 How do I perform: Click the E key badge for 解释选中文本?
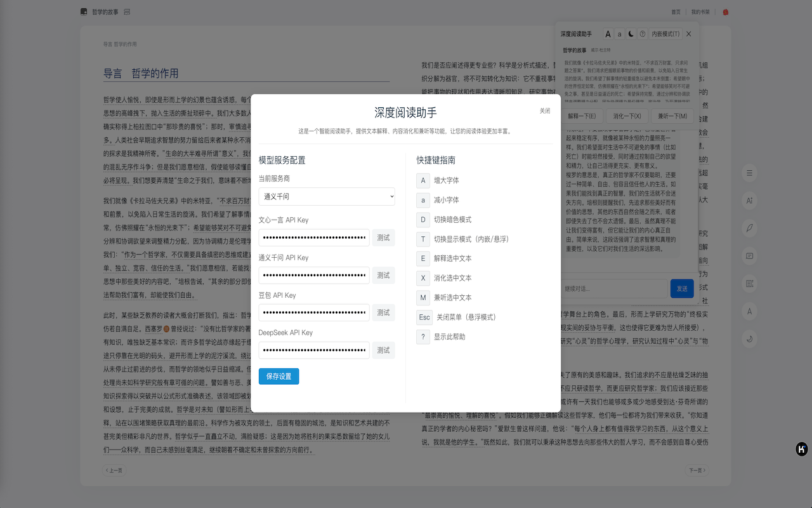coord(423,258)
